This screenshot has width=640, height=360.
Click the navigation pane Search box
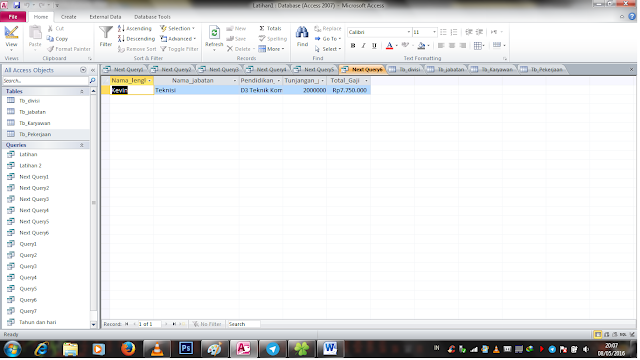pyautogui.click(x=45, y=81)
